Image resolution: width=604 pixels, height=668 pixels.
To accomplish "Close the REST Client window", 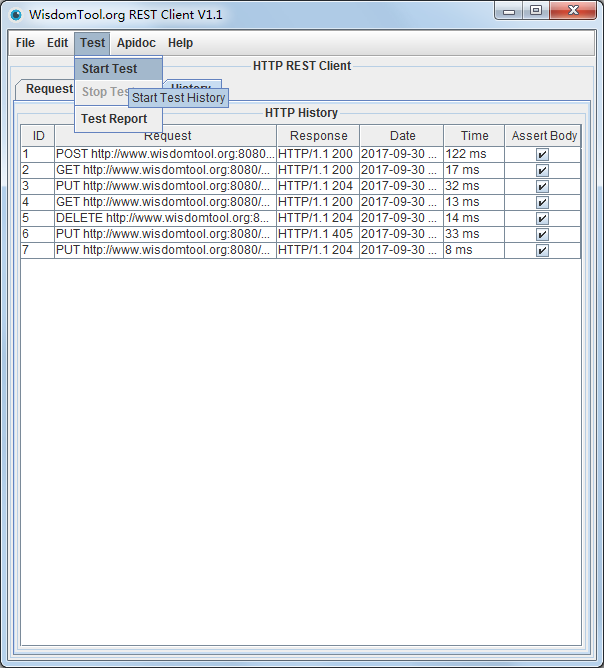I will pos(573,11).
